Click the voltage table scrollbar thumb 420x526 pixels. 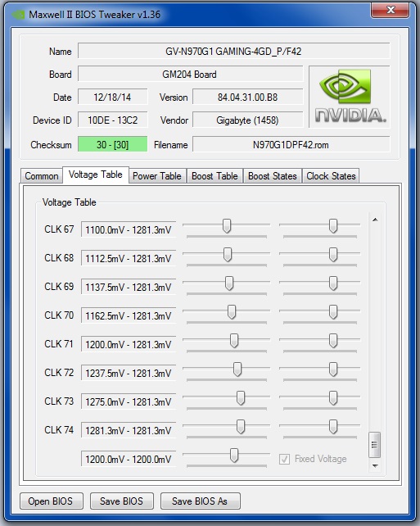point(374,445)
